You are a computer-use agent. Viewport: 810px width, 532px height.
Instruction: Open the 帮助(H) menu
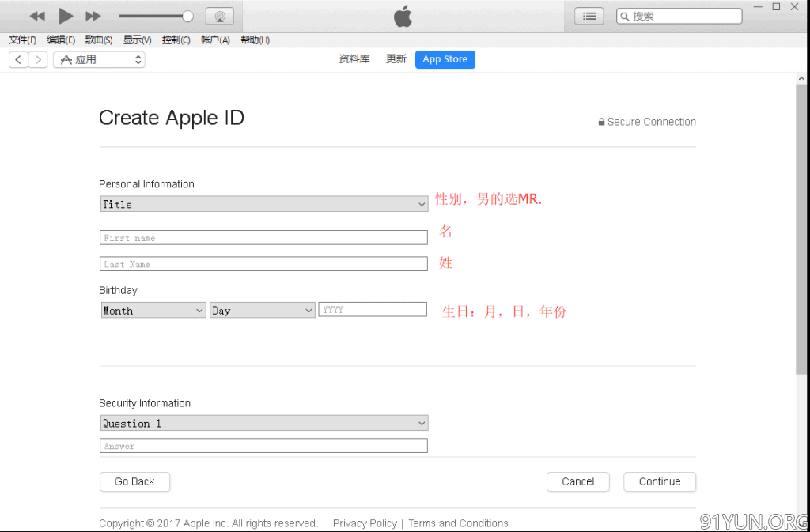(x=255, y=40)
